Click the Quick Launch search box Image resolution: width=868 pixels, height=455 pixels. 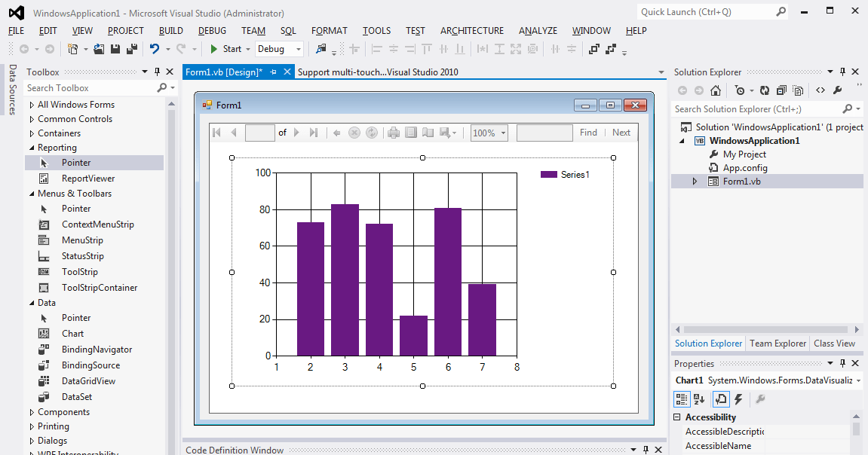[700, 11]
